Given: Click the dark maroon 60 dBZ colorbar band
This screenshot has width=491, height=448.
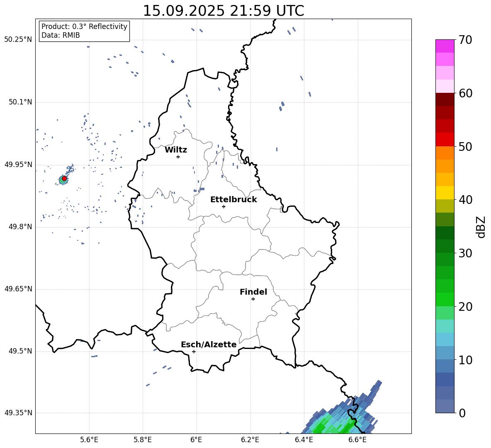Looking at the screenshot, I should pyautogui.click(x=445, y=99).
